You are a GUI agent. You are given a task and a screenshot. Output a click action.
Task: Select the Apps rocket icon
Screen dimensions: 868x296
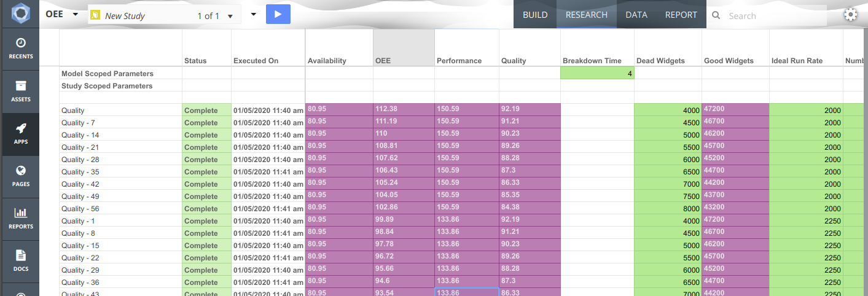20,134
